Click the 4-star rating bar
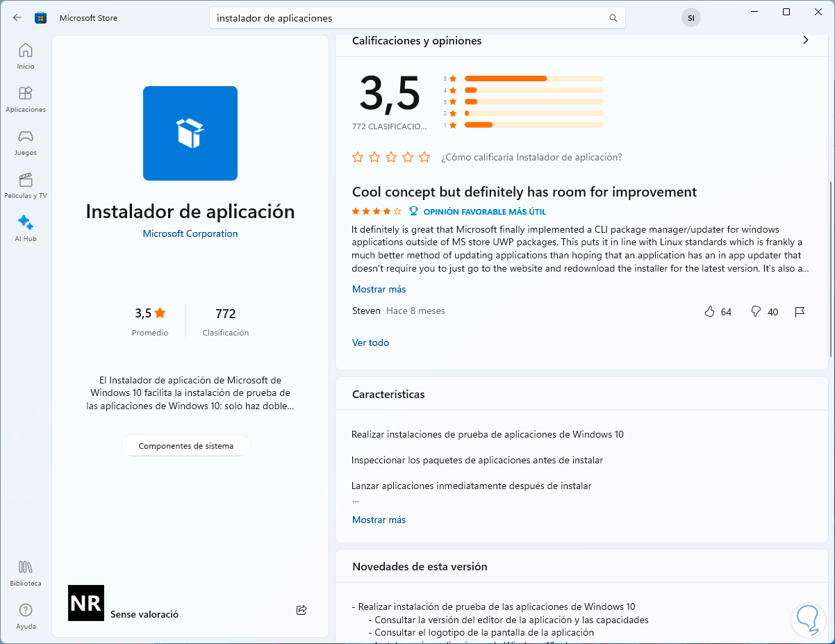Screen dimensions: 835x644 (534, 90)
